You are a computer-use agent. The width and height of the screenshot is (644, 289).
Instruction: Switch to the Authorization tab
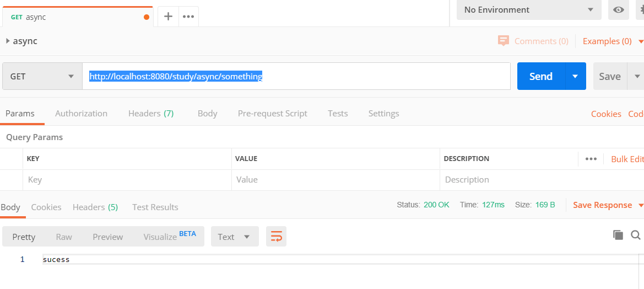[82, 114]
